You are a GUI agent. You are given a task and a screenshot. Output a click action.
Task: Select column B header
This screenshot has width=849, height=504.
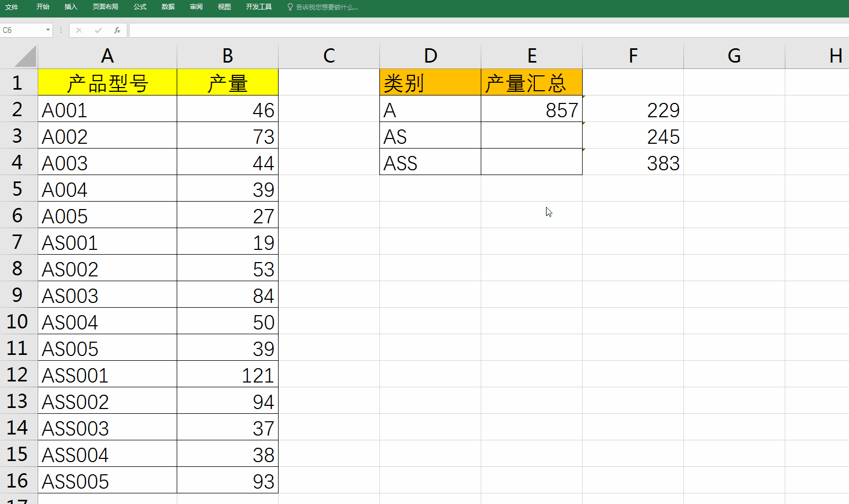coord(228,56)
